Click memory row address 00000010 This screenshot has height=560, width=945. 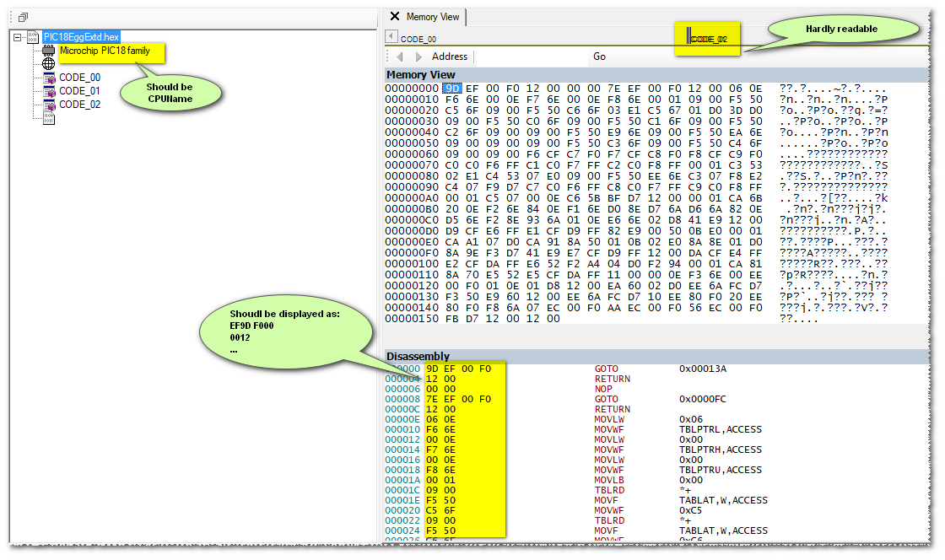(412, 100)
